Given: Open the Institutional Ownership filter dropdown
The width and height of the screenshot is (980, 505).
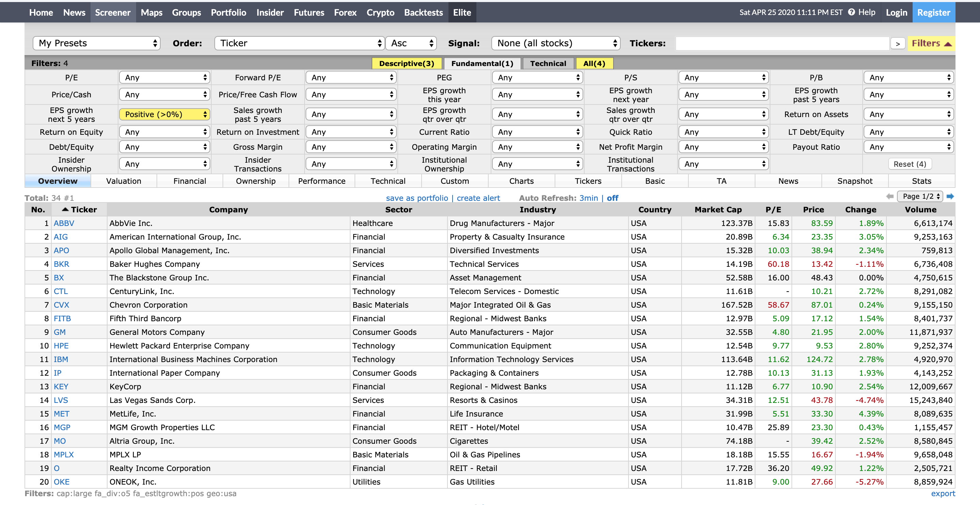Looking at the screenshot, I should (x=538, y=164).
